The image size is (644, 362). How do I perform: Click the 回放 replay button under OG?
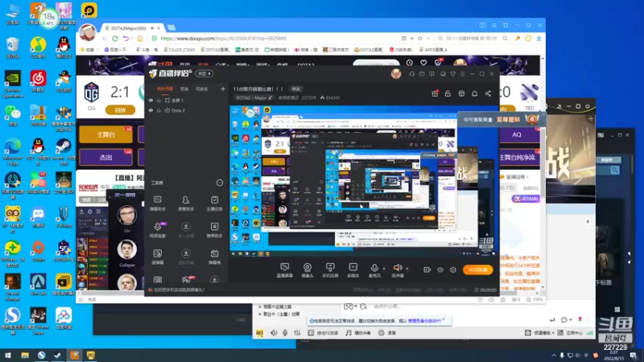tap(120, 110)
